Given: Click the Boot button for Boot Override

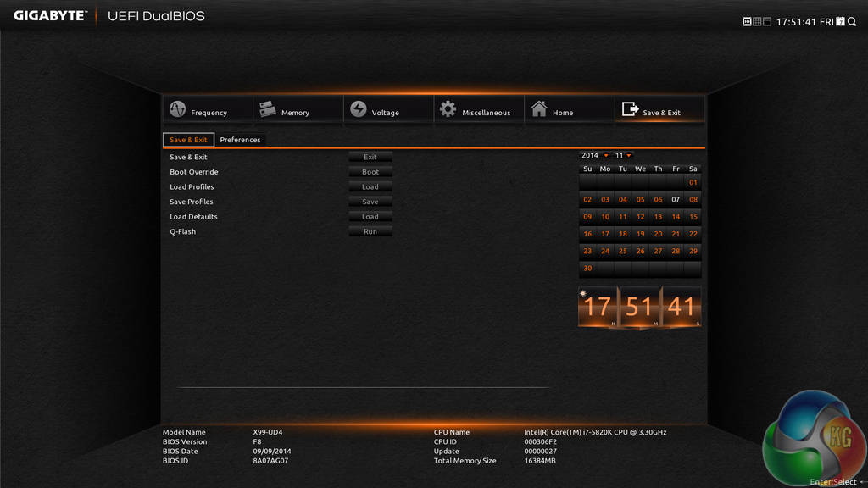Looking at the screenshot, I should point(370,172).
